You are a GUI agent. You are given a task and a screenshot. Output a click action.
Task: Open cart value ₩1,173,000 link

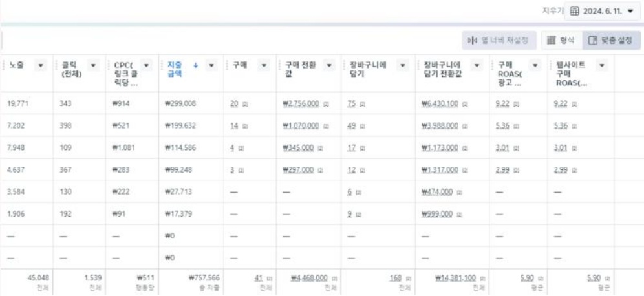(x=440, y=148)
